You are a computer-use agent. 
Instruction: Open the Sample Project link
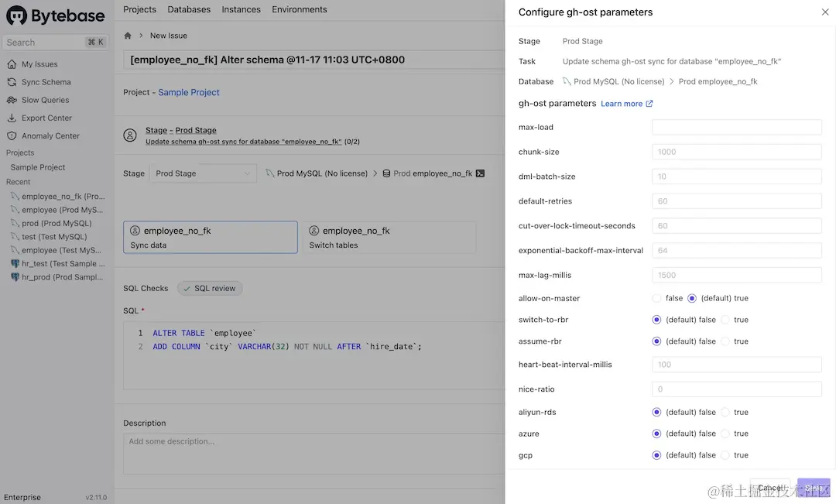coord(189,92)
